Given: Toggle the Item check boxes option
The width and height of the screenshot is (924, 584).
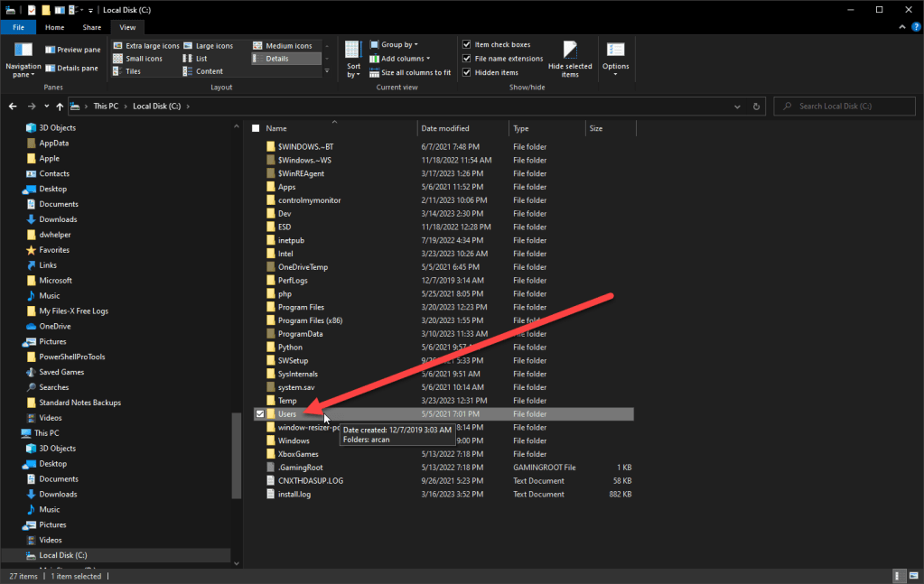Looking at the screenshot, I should pyautogui.click(x=467, y=44).
